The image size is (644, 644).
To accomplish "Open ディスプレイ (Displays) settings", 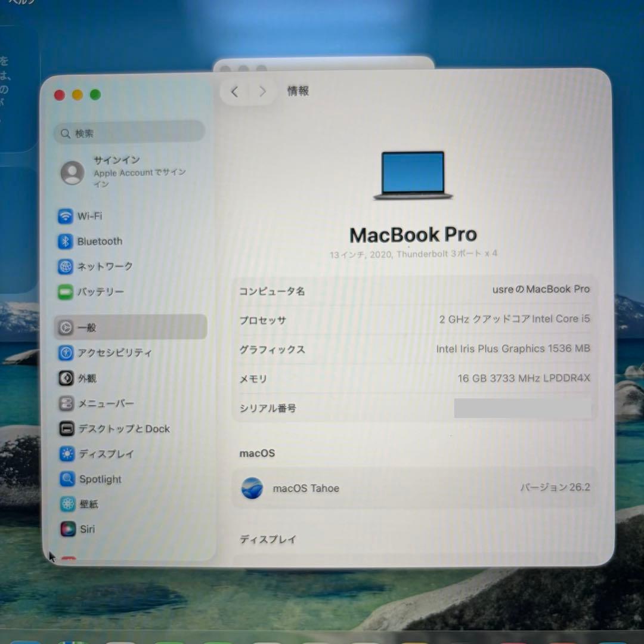I will [101, 454].
